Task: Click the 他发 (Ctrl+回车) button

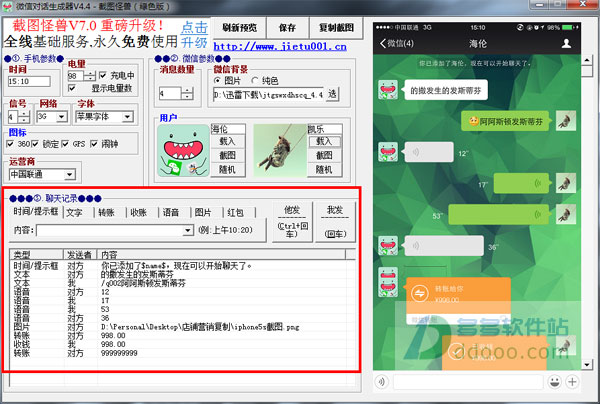Action: 292,222
